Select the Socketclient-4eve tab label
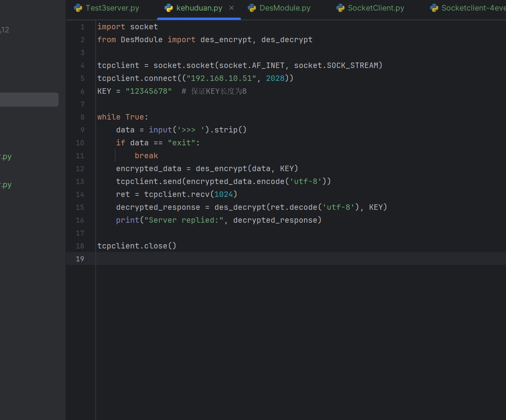506x420 pixels. pyautogui.click(x=473, y=8)
